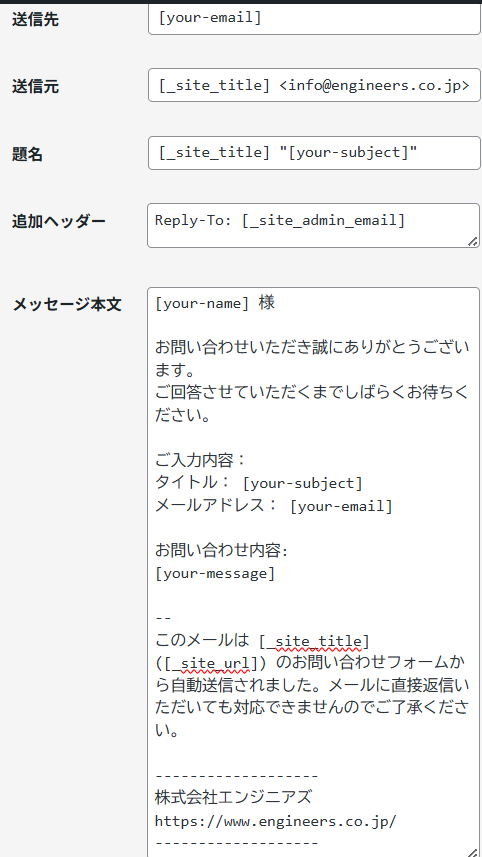Click the 送信元 sender input field
The image size is (482, 857).
click(314, 85)
